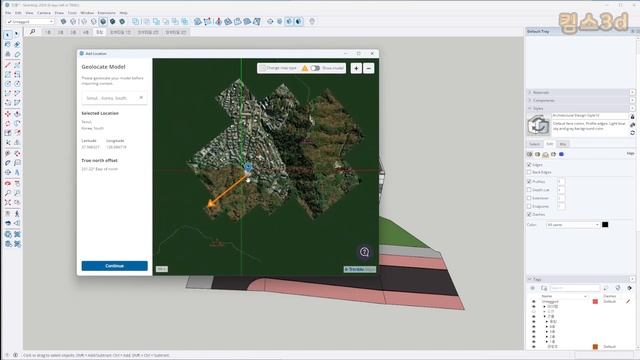640x360 pixels.
Task: Click the Untagged red color swatch
Action: click(595, 301)
